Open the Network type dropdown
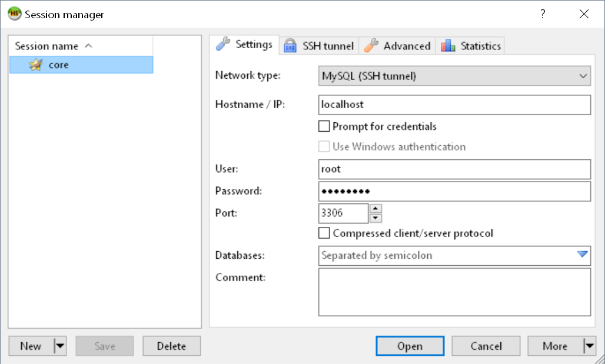605x364 pixels. pyautogui.click(x=454, y=76)
